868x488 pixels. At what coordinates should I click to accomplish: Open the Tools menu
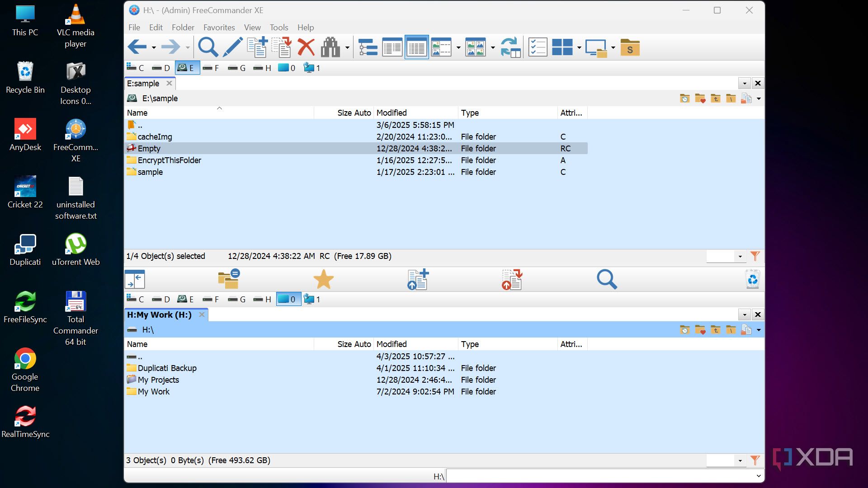279,28
